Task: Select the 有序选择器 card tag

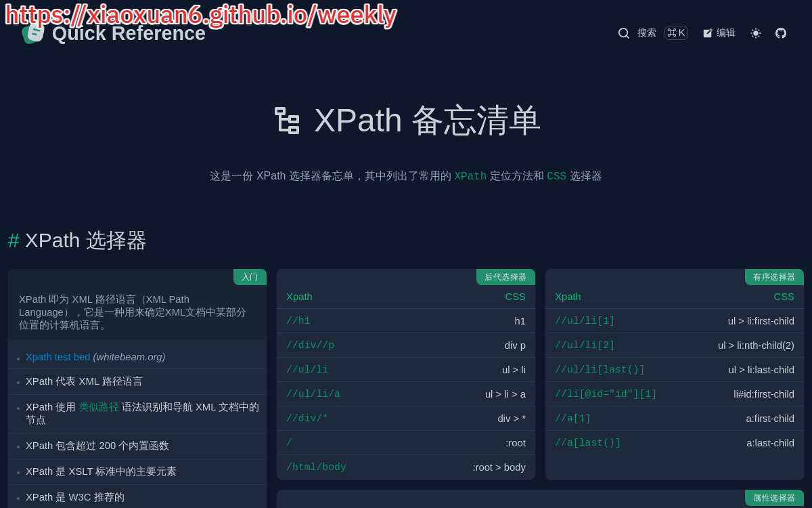Action: click(x=774, y=277)
